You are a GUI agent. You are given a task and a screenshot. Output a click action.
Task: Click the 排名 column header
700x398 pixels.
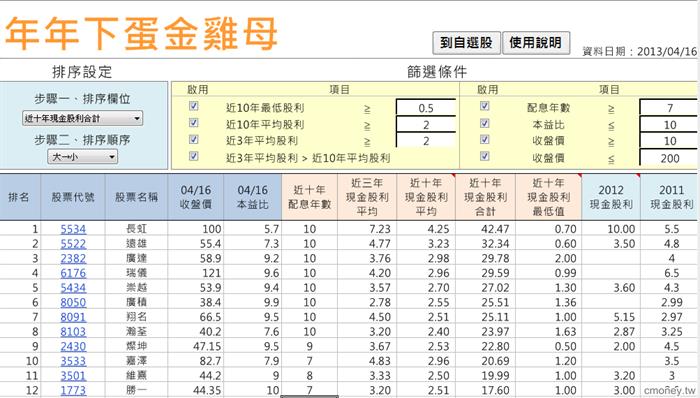[x=20, y=197]
